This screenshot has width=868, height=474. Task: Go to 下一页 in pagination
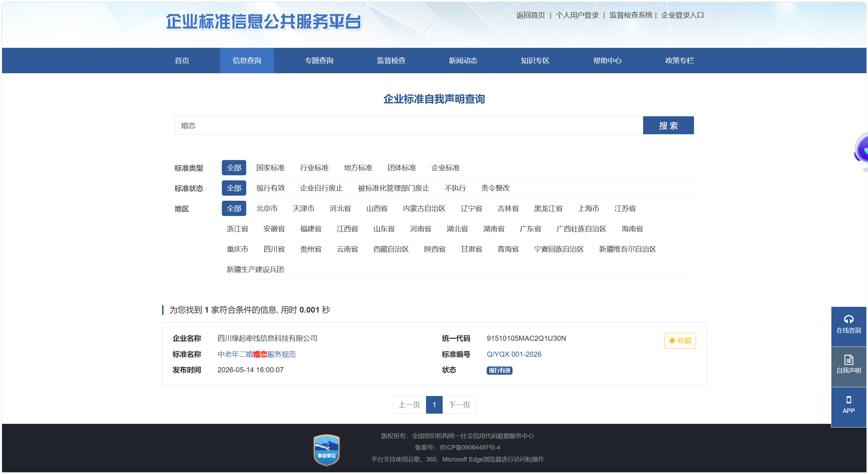[x=459, y=405]
